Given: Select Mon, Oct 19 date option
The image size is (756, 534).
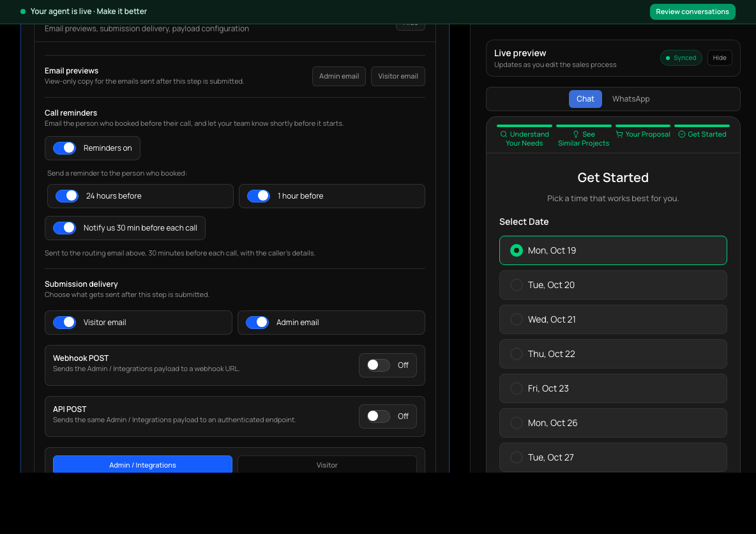Looking at the screenshot, I should 613,250.
